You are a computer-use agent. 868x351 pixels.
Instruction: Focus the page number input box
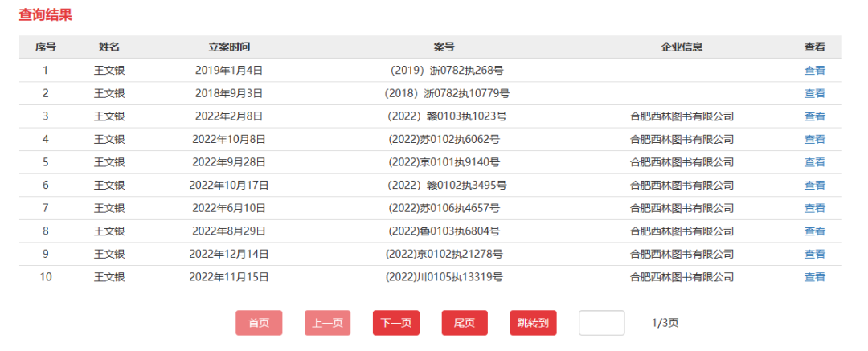point(601,323)
